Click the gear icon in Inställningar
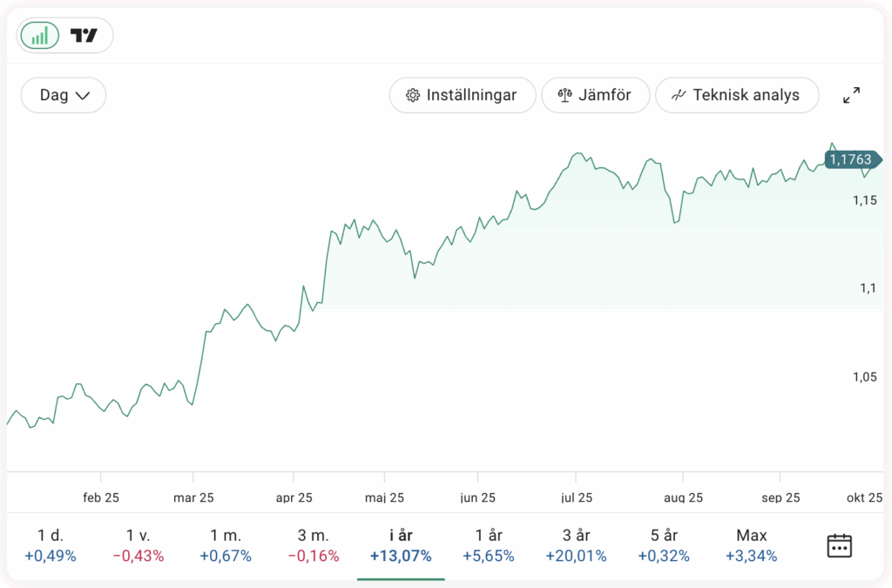The image size is (892, 588). 413,95
